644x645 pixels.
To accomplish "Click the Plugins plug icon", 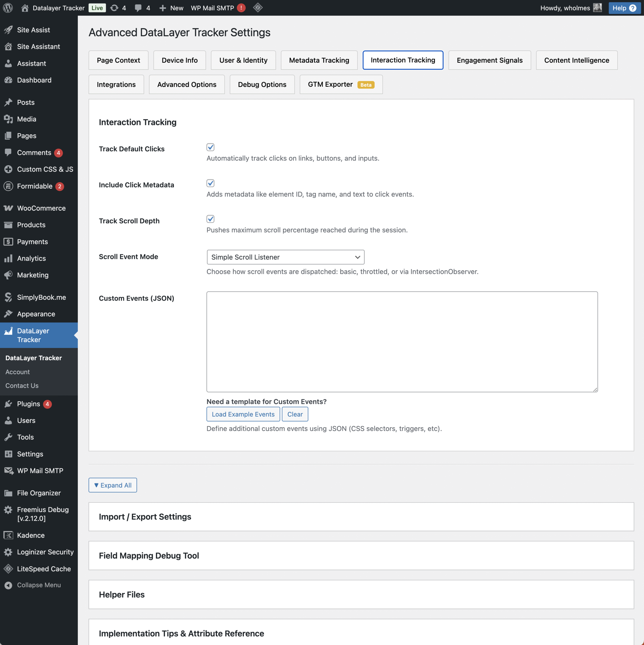I will (x=8, y=404).
